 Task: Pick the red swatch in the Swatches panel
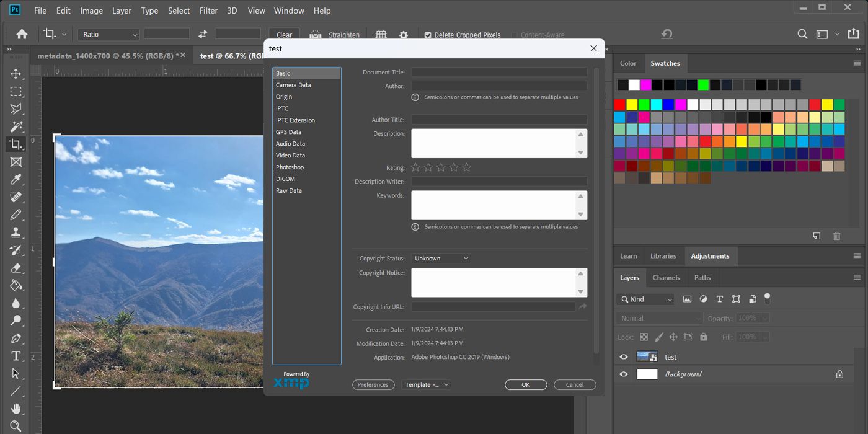[619, 105]
